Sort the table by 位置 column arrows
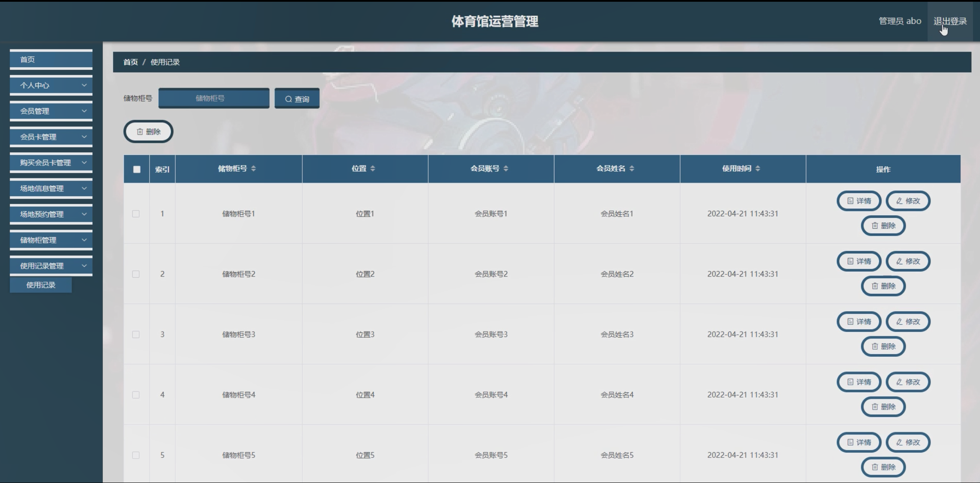This screenshot has height=483, width=980. tap(373, 168)
